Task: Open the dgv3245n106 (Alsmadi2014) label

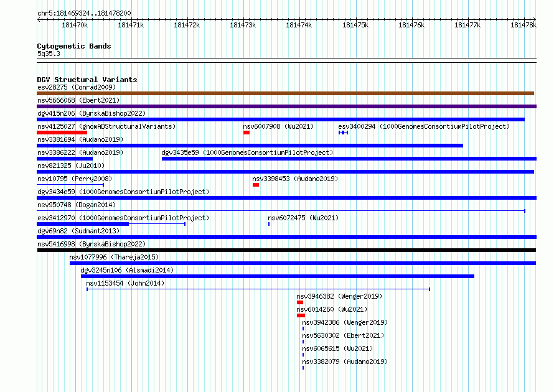Action: coord(127,270)
